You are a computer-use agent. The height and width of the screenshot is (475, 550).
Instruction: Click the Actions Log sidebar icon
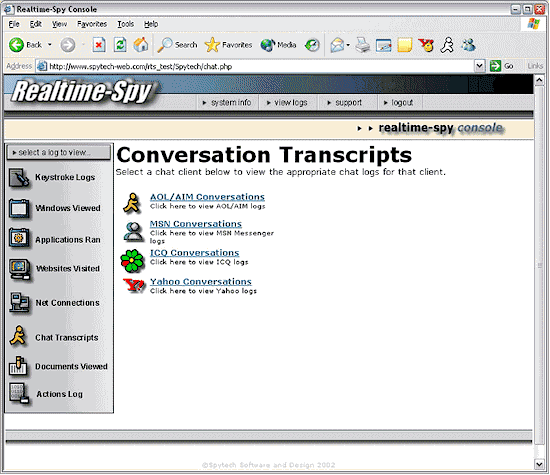19,393
